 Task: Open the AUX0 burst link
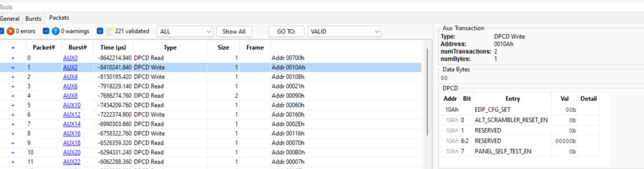click(70, 58)
